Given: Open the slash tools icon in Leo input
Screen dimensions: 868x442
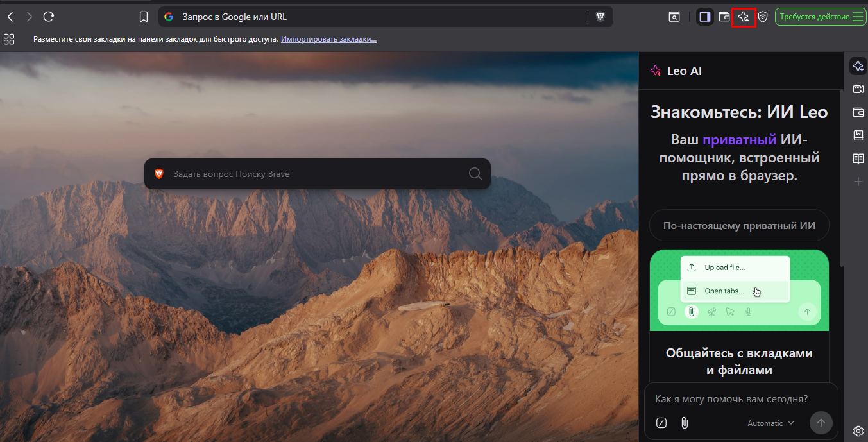Looking at the screenshot, I should tap(661, 423).
